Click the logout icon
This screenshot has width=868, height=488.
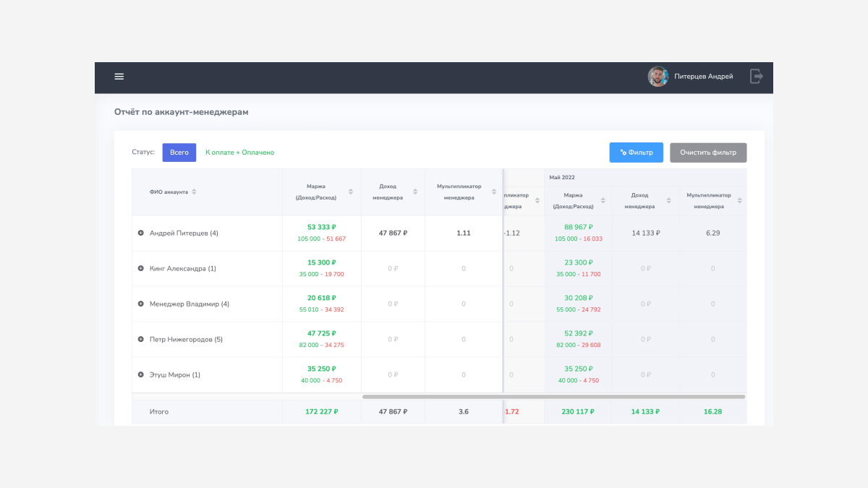756,77
